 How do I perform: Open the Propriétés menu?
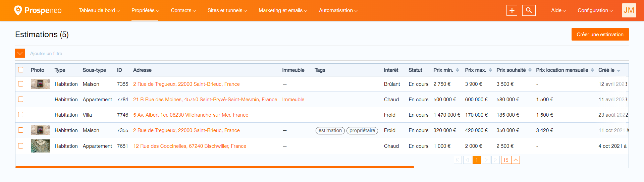pyautogui.click(x=145, y=10)
